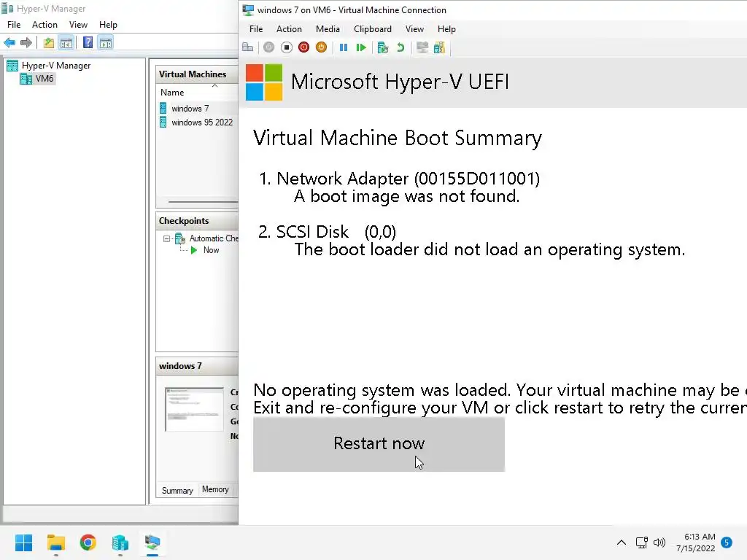This screenshot has width=747, height=560.
Task: Open File Explorer from the taskbar
Action: (55, 542)
